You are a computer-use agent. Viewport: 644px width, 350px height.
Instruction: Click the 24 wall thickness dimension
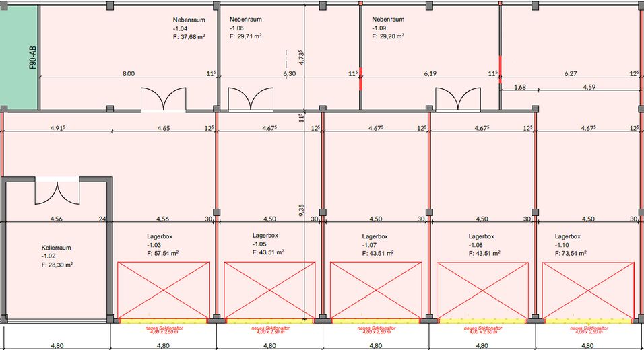(x=102, y=219)
